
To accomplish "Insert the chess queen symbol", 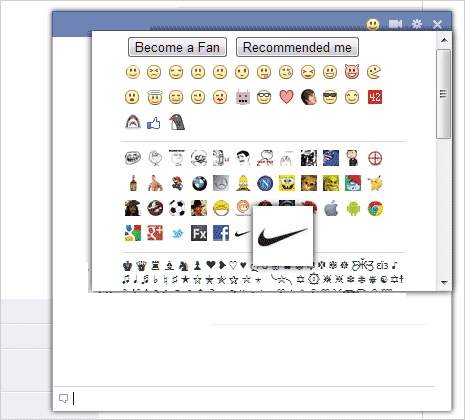I will pos(141,266).
